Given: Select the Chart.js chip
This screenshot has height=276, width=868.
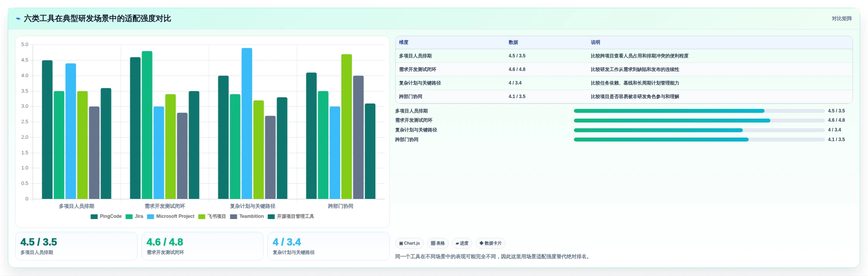Looking at the screenshot, I should (409, 243).
